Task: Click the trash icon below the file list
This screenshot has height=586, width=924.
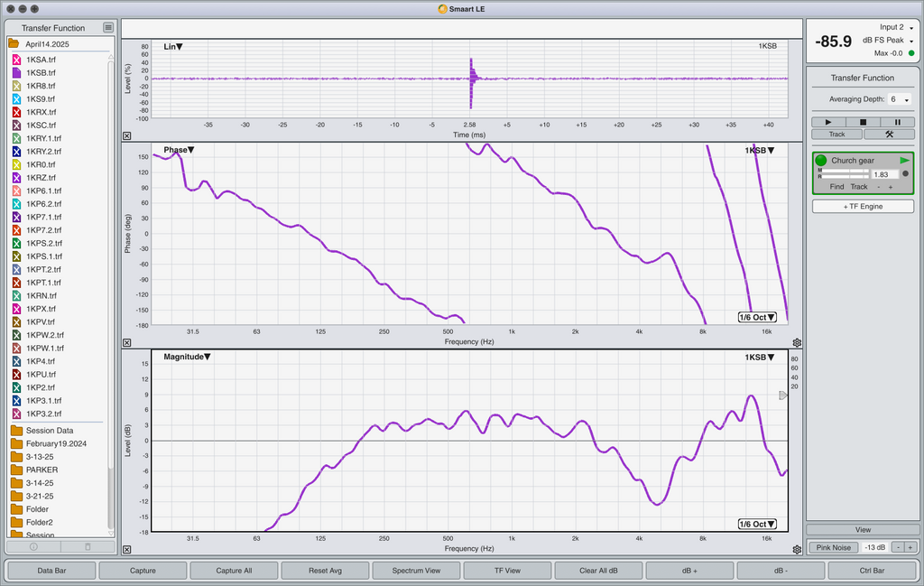Action: [x=88, y=546]
